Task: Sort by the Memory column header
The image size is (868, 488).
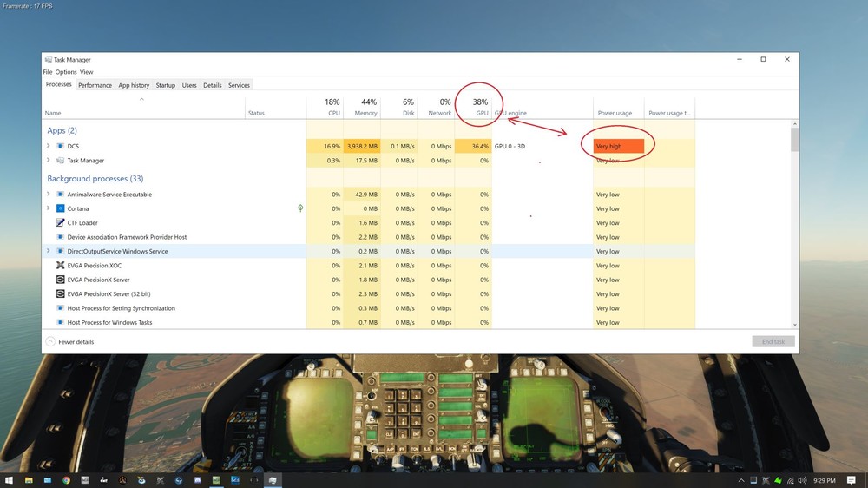Action: coord(362,107)
